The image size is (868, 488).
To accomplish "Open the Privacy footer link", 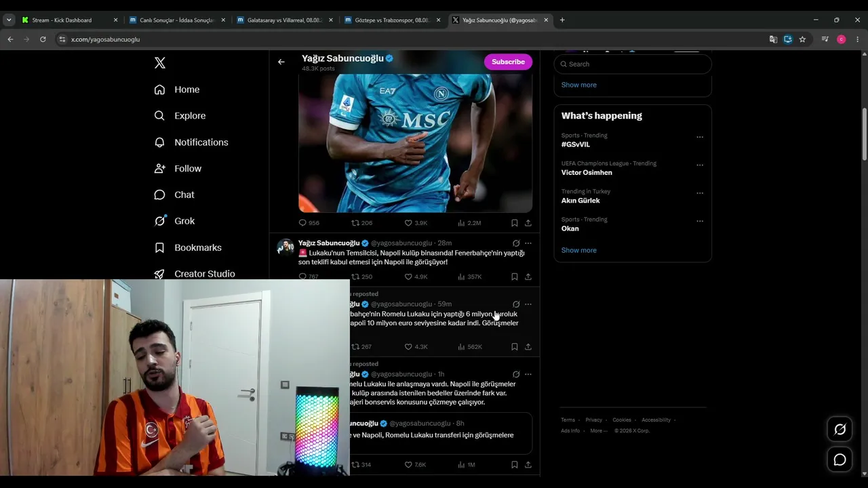I will tap(594, 420).
